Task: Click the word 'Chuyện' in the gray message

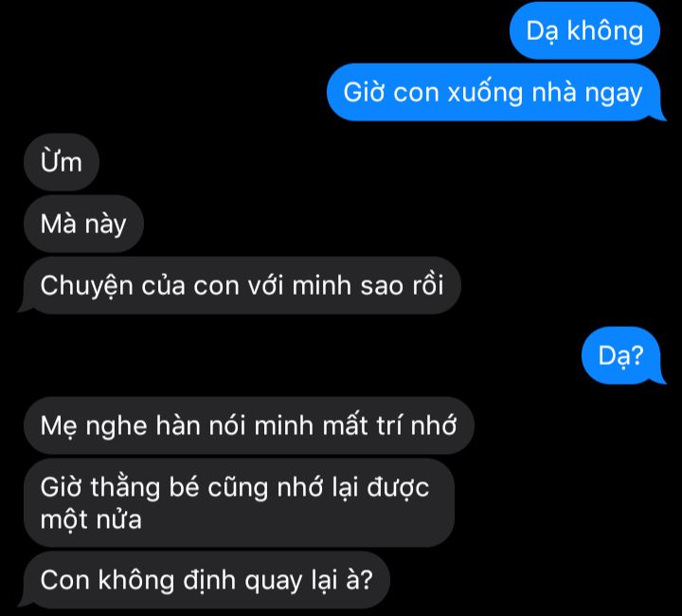Action: 86,286
